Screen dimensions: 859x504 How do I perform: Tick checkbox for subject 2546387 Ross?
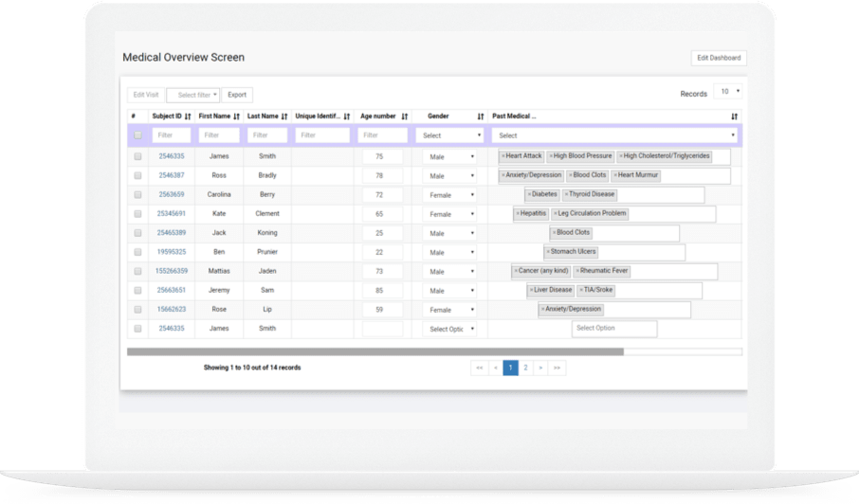click(138, 175)
